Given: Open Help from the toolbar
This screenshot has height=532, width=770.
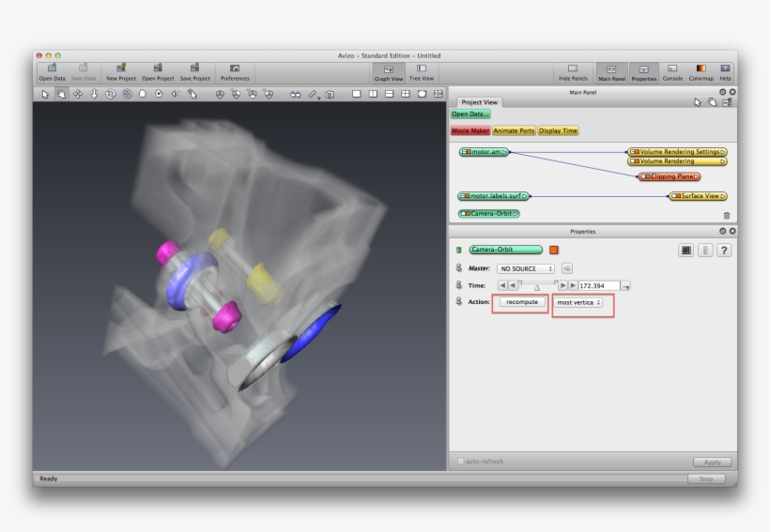Looking at the screenshot, I should coord(725,72).
